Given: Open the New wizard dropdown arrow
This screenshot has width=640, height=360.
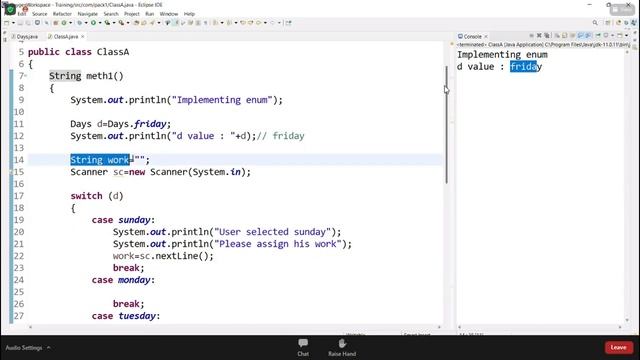Looking at the screenshot, I should (13, 23).
